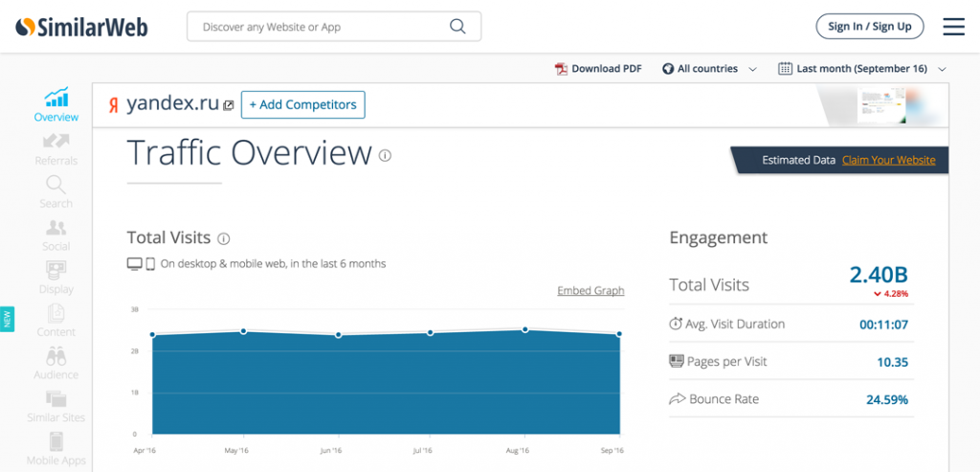The height and width of the screenshot is (472, 980).
Task: Click Sign In / Sign Up button
Action: pyautogui.click(x=869, y=26)
